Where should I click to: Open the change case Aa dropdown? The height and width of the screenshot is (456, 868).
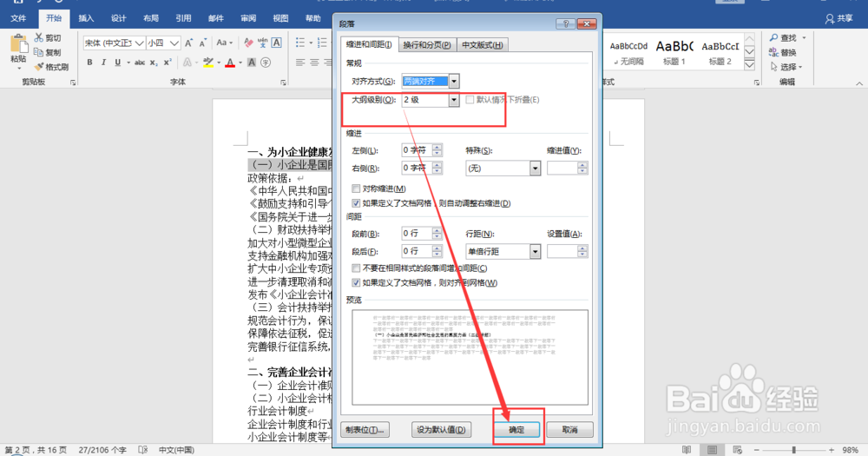[224, 43]
